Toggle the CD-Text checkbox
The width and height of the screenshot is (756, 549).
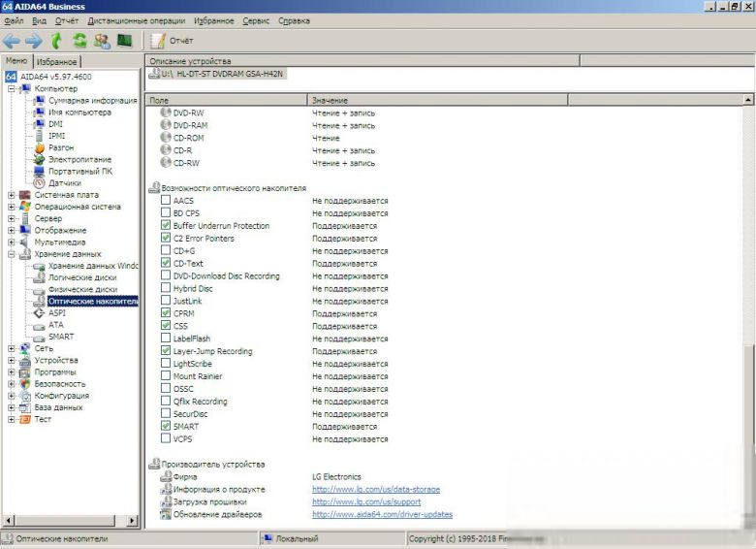[x=166, y=263]
